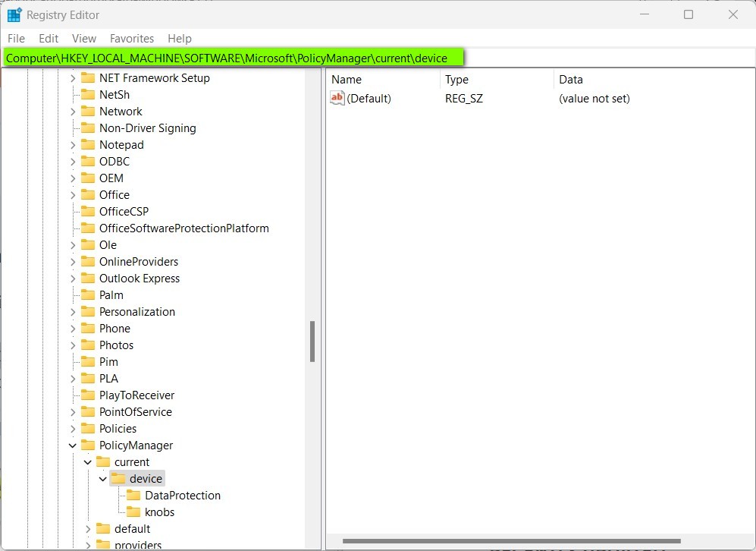Select the OfficeCSP folder icon
The image size is (756, 551).
pos(89,211)
